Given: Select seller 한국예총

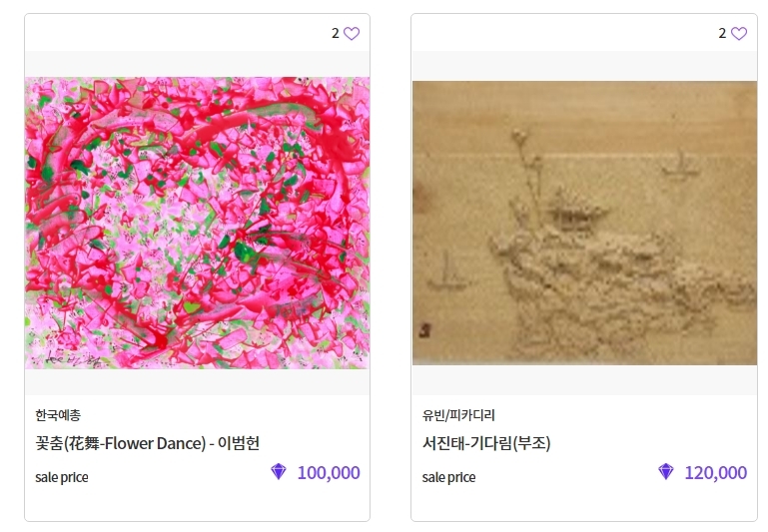Looking at the screenshot, I should [58, 415].
